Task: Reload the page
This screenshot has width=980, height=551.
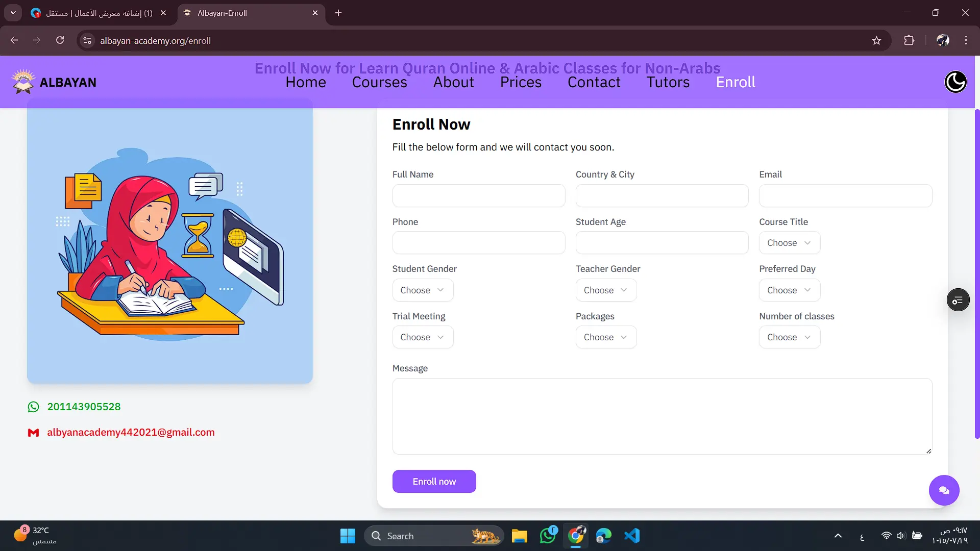Action: 60,41
